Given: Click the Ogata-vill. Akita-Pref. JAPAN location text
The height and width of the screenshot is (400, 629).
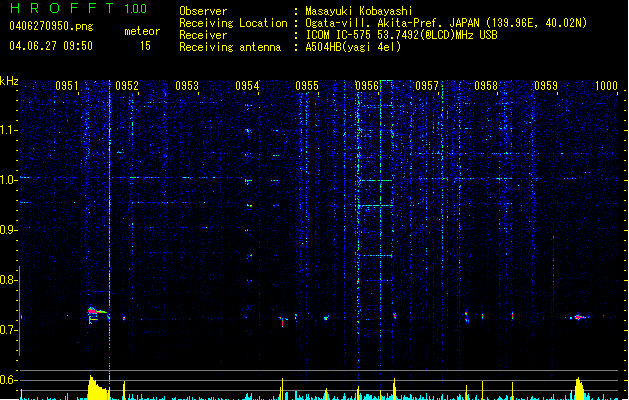Looking at the screenshot, I should pos(392,23).
